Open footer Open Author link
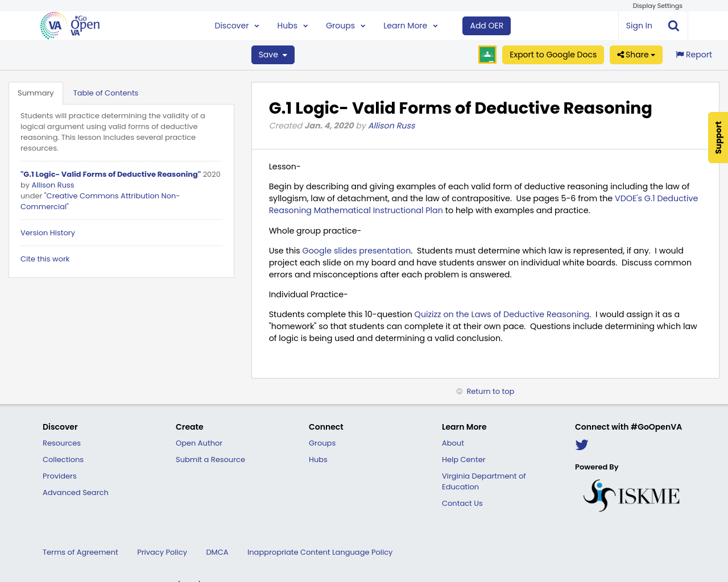The width and height of the screenshot is (728, 582). [x=199, y=443]
